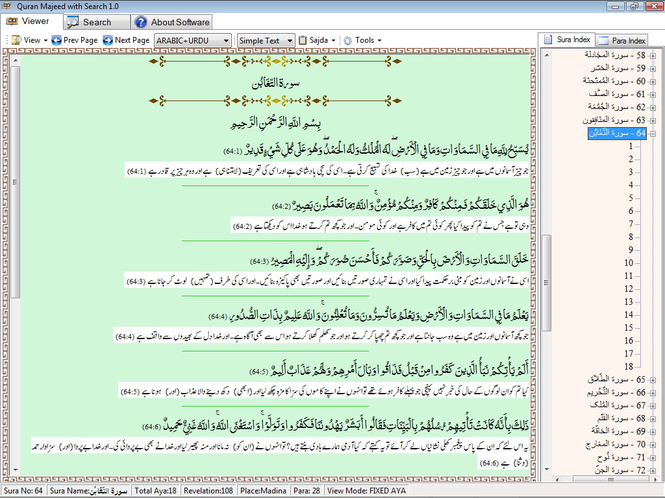Select aya 1 under sura 64
The width and height of the screenshot is (665, 498).
pyautogui.click(x=631, y=146)
